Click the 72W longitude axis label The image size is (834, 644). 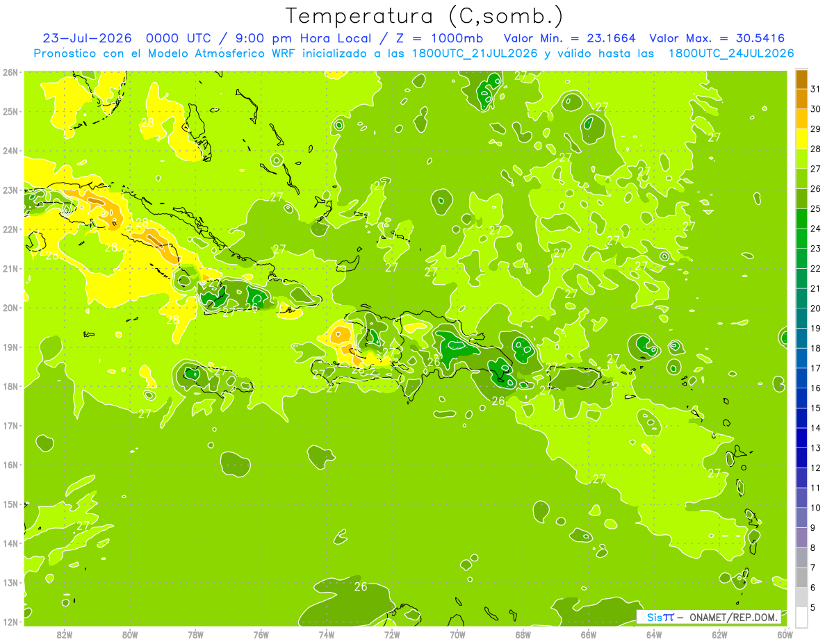tap(392, 634)
